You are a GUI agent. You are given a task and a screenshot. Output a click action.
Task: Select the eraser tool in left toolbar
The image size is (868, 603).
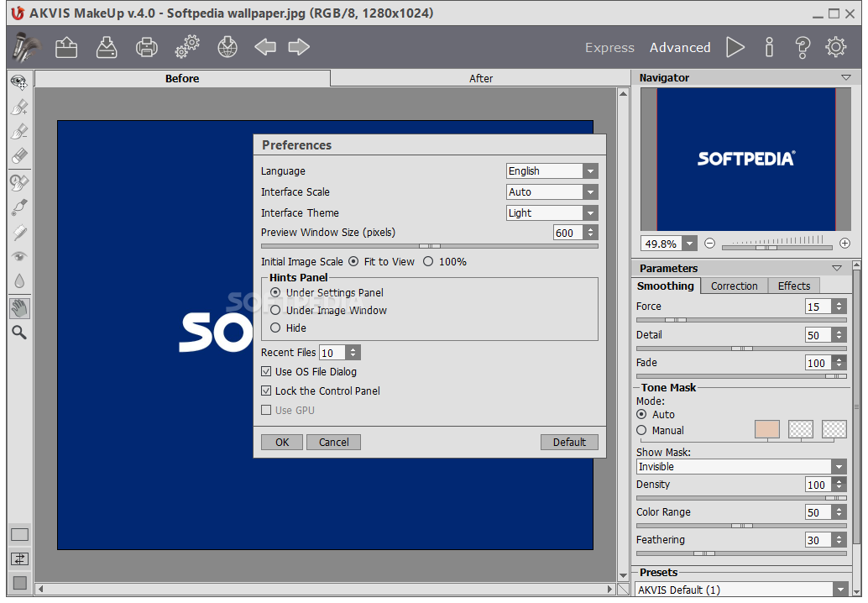19,156
